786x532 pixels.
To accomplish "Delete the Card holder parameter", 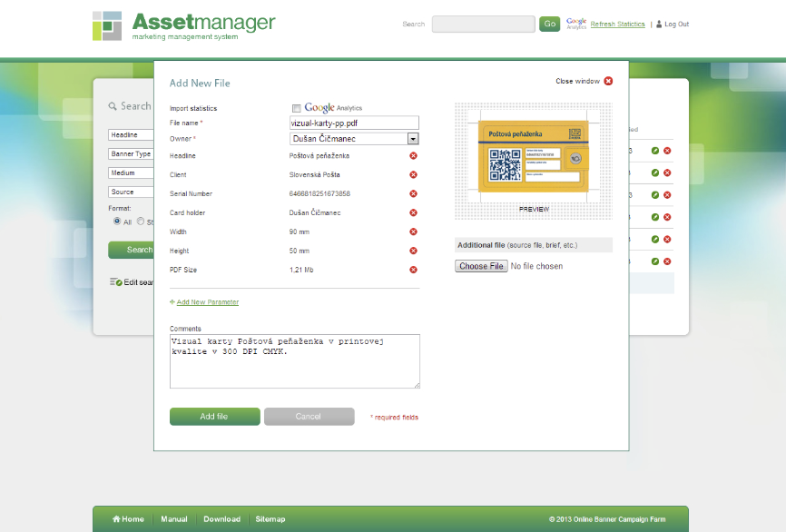I will 414,212.
